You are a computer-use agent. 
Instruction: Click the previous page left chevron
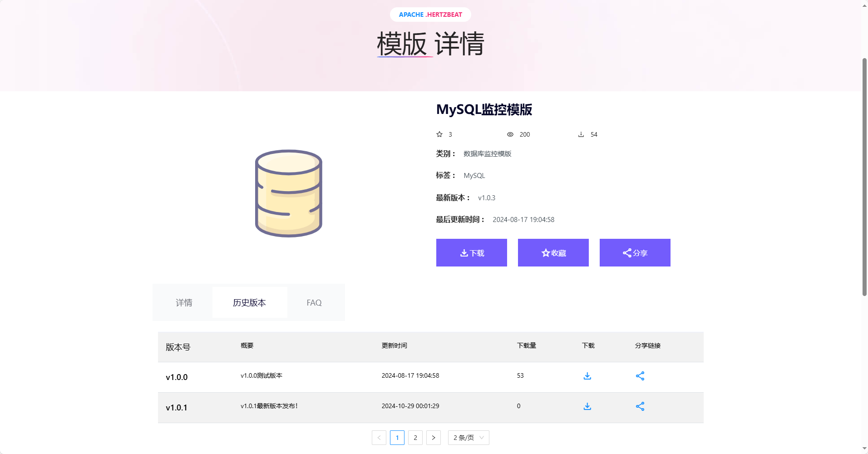pyautogui.click(x=379, y=438)
